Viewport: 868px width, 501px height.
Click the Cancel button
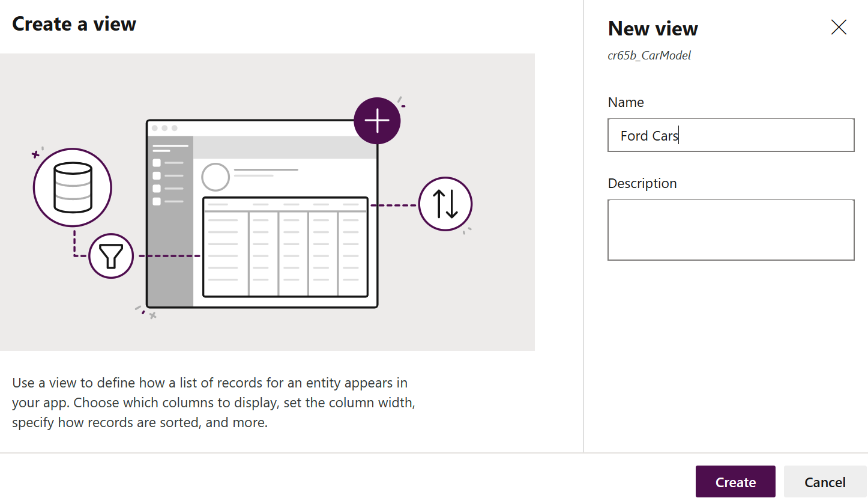[x=825, y=482]
